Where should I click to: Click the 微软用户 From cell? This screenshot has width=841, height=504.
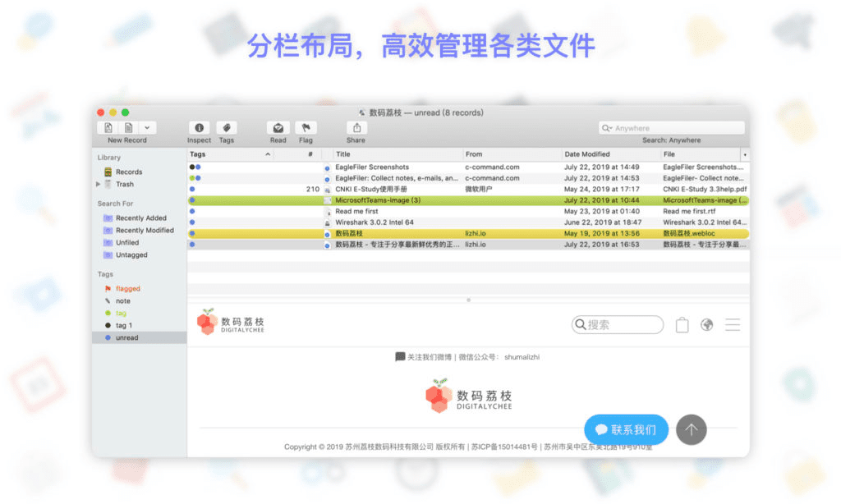coord(479,190)
